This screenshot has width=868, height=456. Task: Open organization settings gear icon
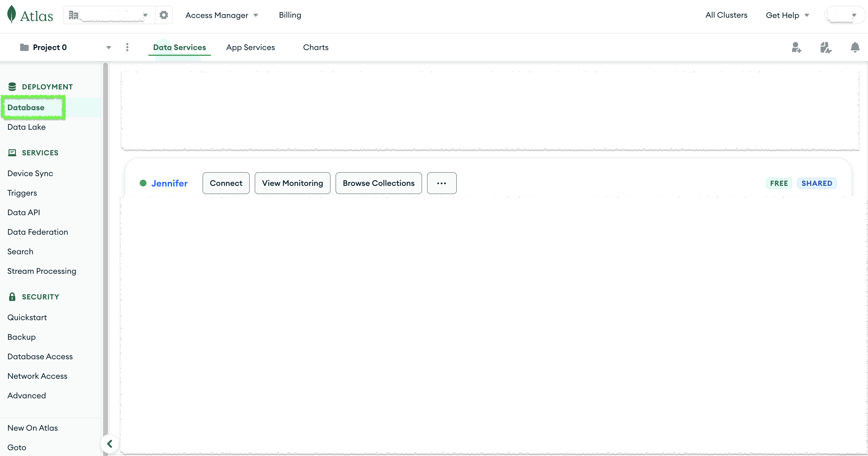click(x=164, y=15)
